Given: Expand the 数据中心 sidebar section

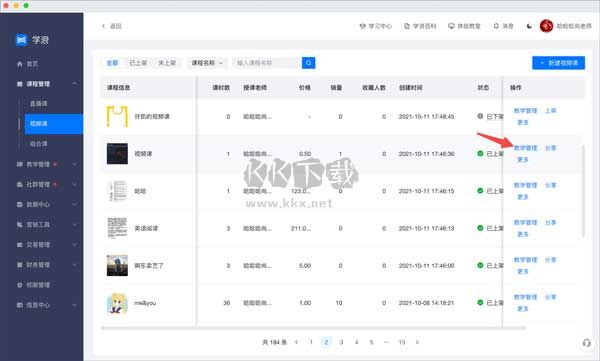Looking at the screenshot, I should (74, 204).
